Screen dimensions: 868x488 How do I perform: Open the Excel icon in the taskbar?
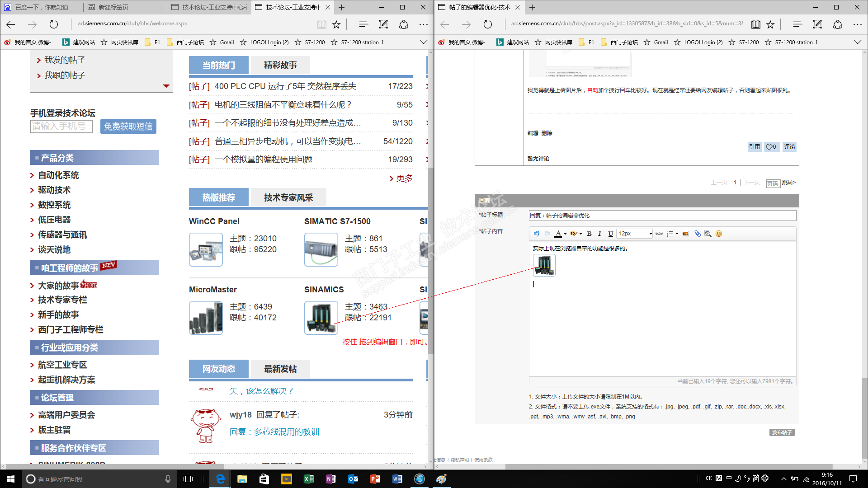click(309, 479)
